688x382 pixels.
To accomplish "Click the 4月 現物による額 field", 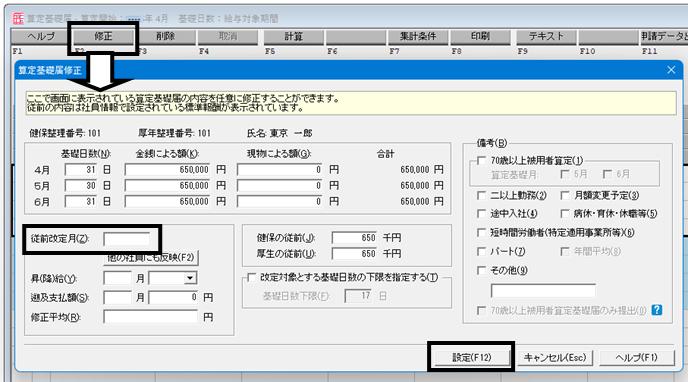I will (280, 170).
